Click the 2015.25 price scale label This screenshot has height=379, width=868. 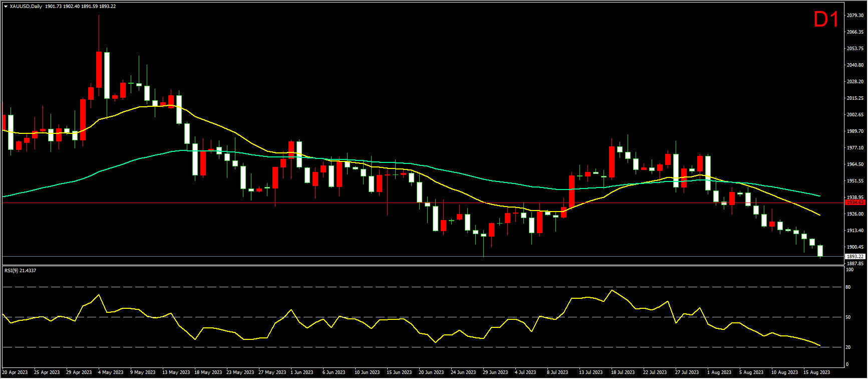coord(855,98)
